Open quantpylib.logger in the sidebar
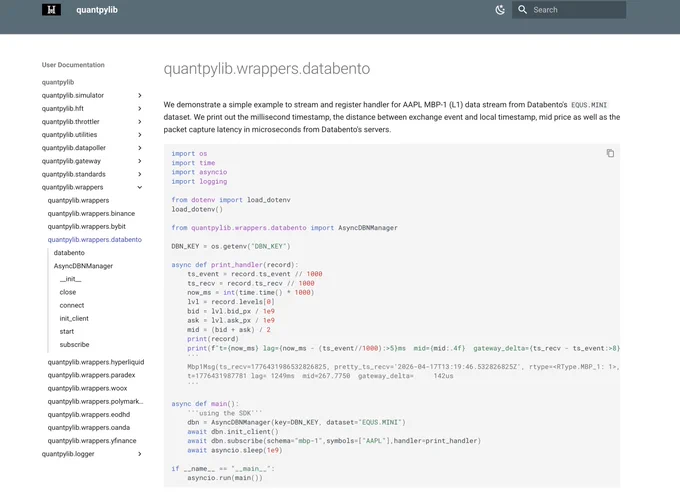This screenshot has width=680, height=497. click(68, 454)
